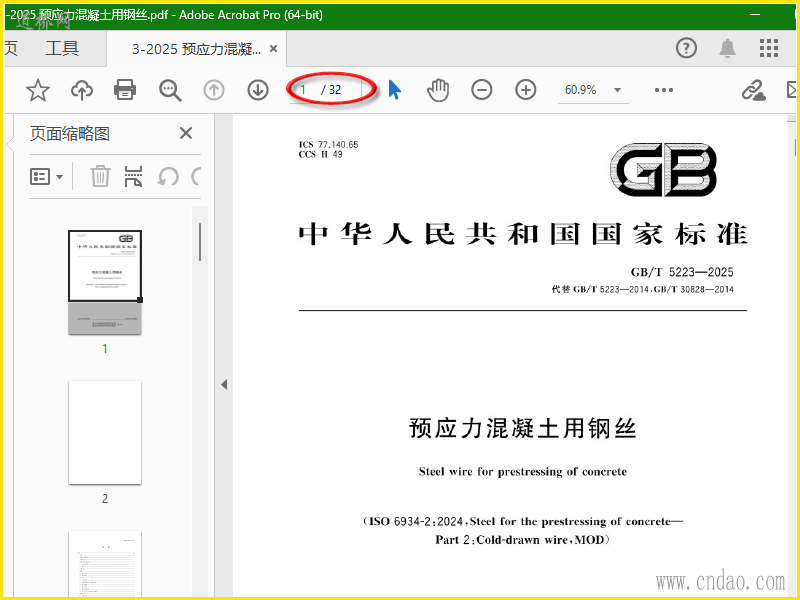Click the ICS 77.140.65 text
This screenshot has height=600, width=800.
tap(329, 145)
